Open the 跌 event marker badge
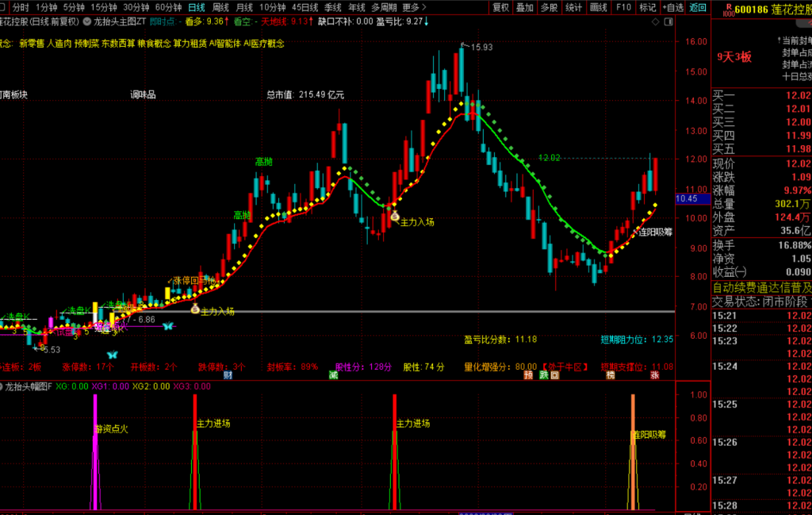Image resolution: width=812 pixels, height=515 pixels. (544, 375)
